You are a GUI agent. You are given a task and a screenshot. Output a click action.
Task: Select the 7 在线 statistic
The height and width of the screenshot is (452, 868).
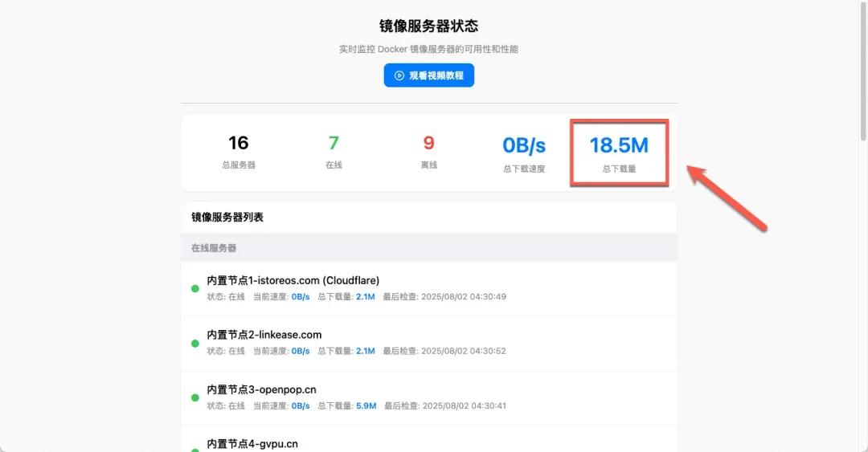coord(334,151)
